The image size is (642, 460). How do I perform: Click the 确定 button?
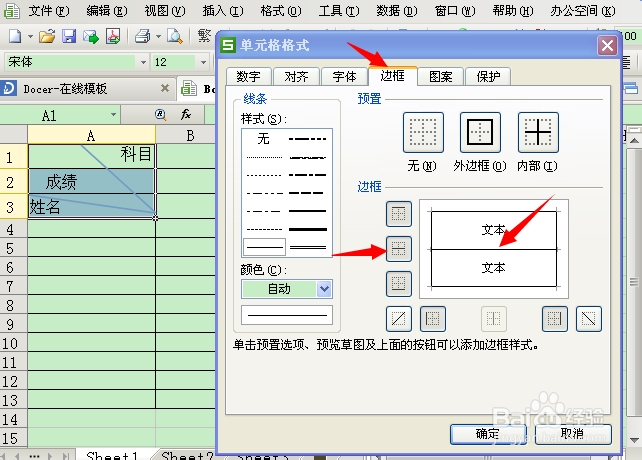point(488,434)
